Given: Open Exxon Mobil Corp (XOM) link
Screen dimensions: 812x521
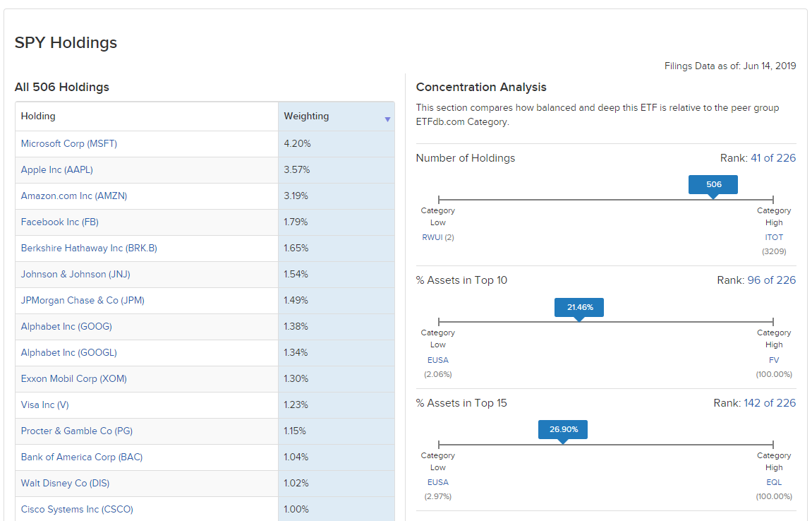Looking at the screenshot, I should [74, 378].
